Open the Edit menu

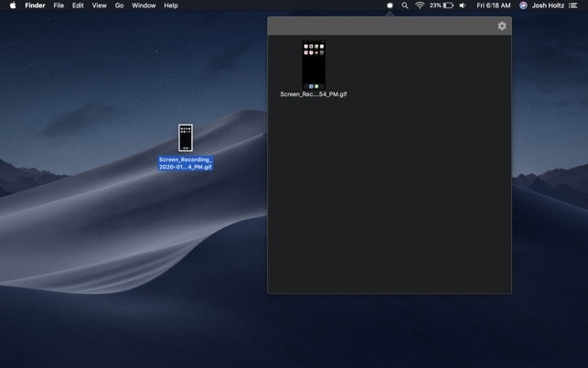pyautogui.click(x=78, y=5)
